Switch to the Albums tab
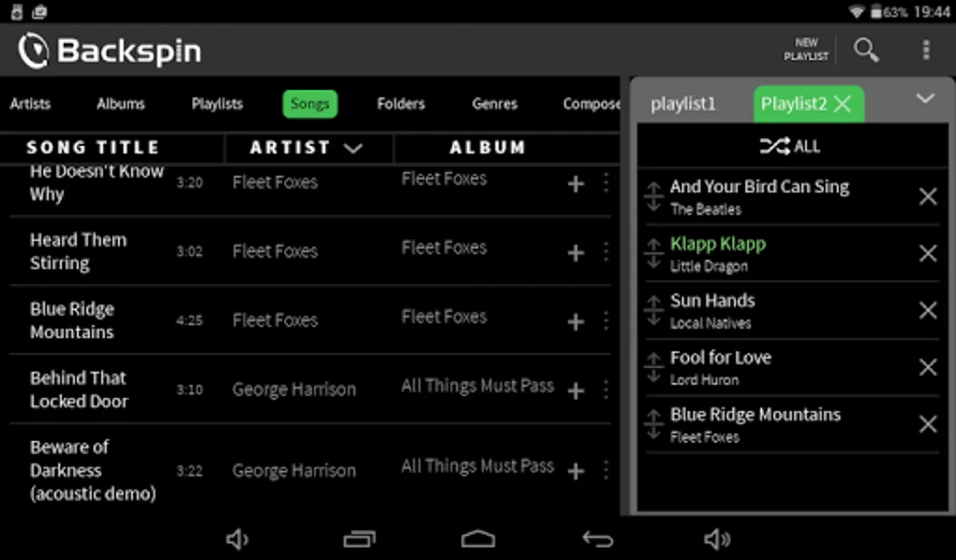 point(120,104)
